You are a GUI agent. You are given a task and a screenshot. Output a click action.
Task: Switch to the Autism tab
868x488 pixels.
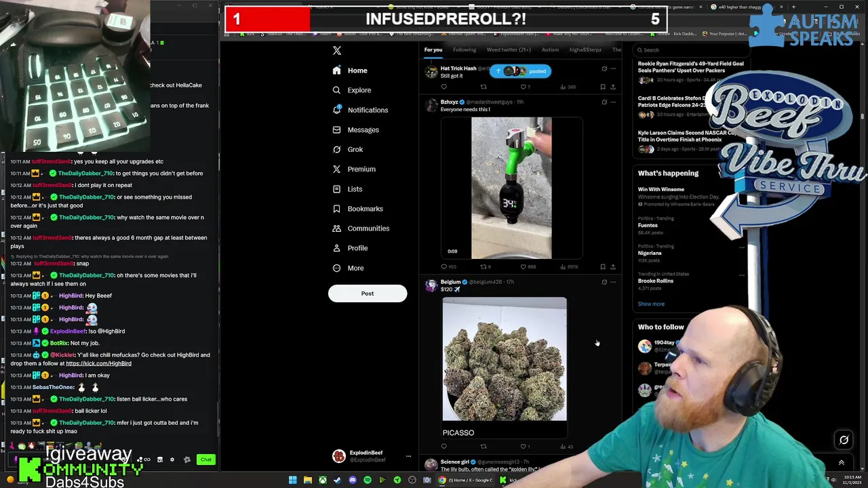[x=550, y=49]
